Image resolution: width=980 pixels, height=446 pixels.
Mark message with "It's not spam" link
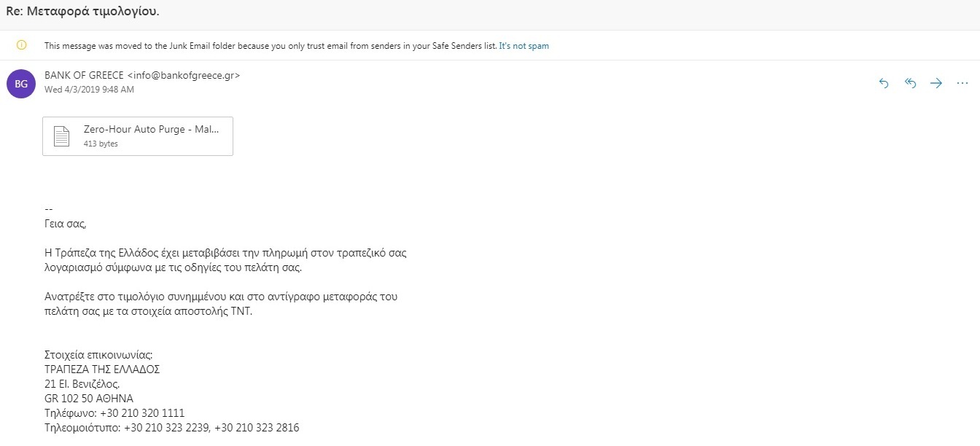coord(524,45)
